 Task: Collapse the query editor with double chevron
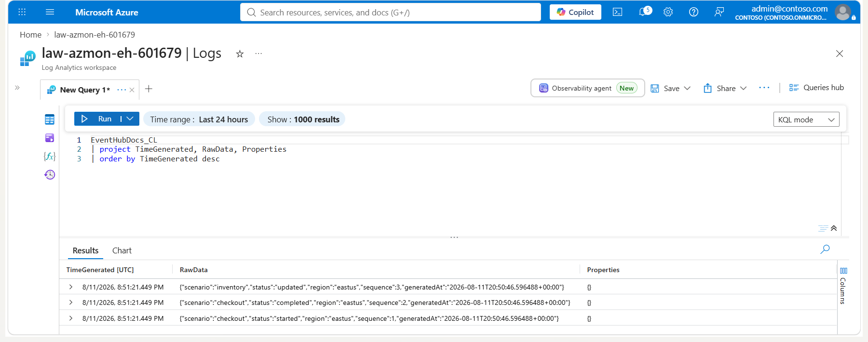[x=834, y=228]
